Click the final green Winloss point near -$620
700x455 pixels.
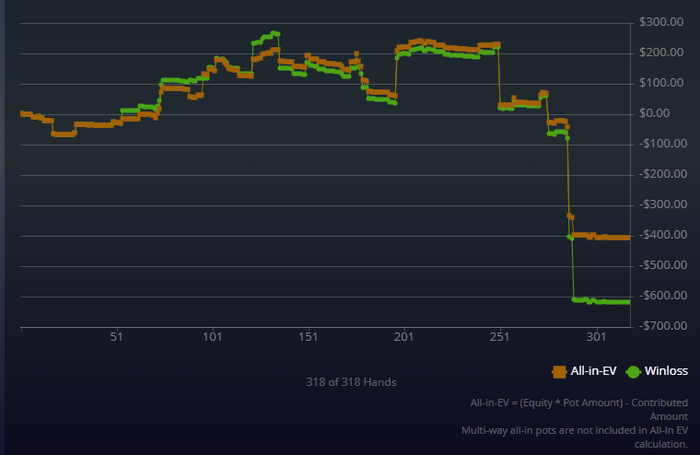pos(628,302)
